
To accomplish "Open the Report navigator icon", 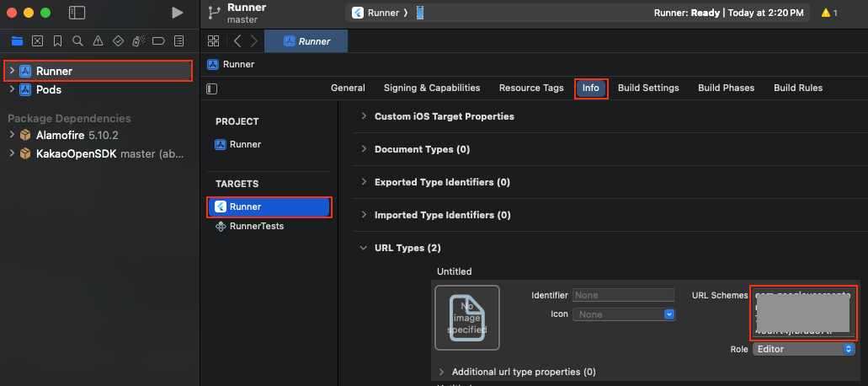I will [x=178, y=40].
